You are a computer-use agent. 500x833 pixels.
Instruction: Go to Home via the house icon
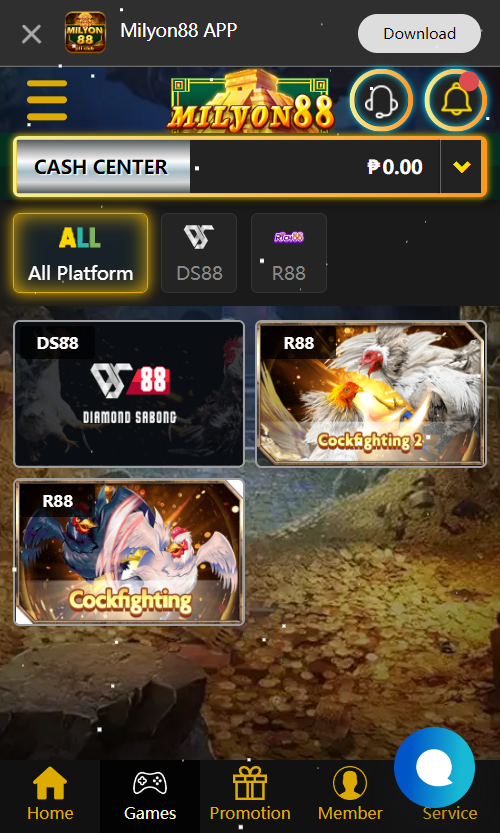pos(50,783)
